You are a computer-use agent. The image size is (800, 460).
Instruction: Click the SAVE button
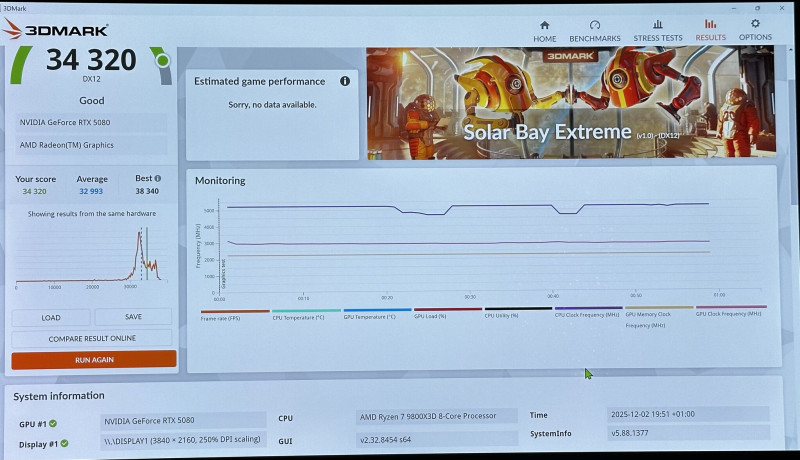(133, 317)
